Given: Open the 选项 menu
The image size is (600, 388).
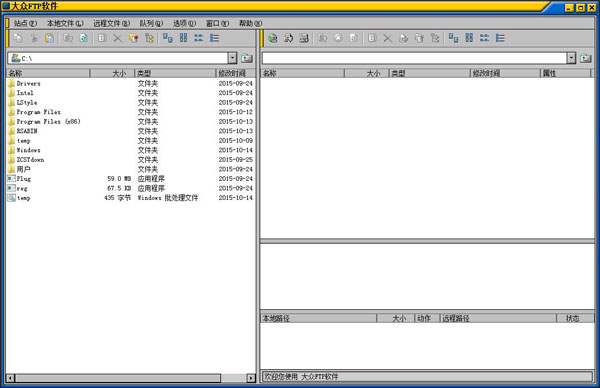Looking at the screenshot, I should [184, 23].
